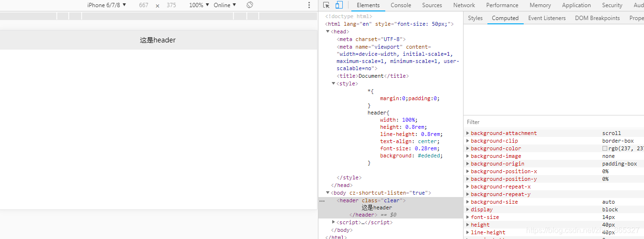Open the Security tab
The height and width of the screenshot is (239, 644).
[x=612, y=5]
